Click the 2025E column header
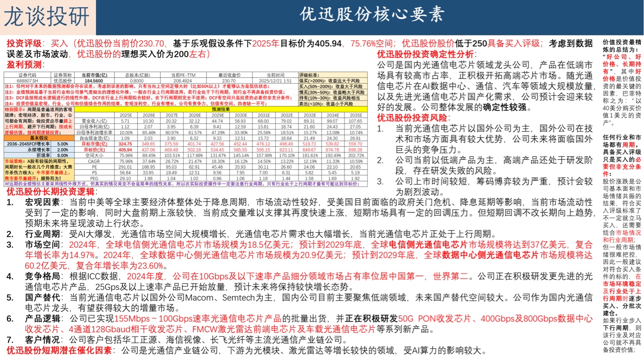The height and width of the screenshot is (359, 644). (125, 115)
